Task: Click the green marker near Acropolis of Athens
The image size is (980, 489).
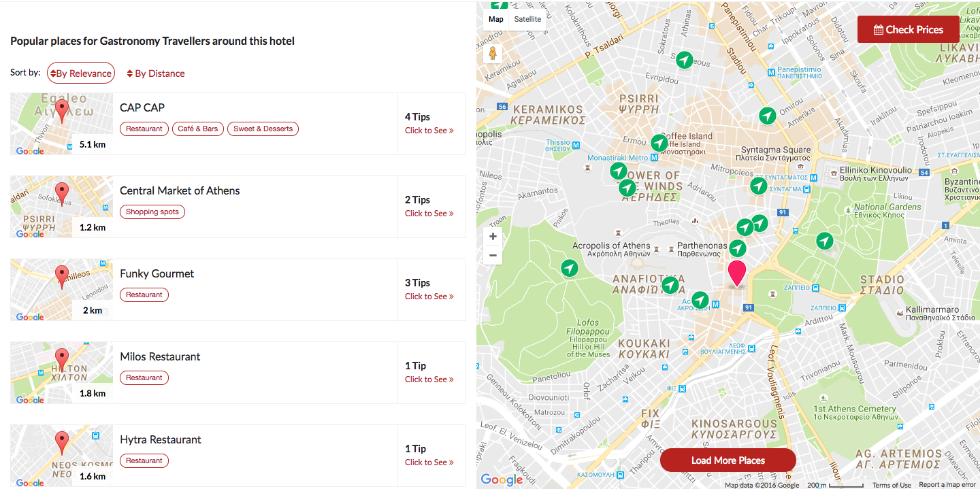Action: (x=569, y=268)
